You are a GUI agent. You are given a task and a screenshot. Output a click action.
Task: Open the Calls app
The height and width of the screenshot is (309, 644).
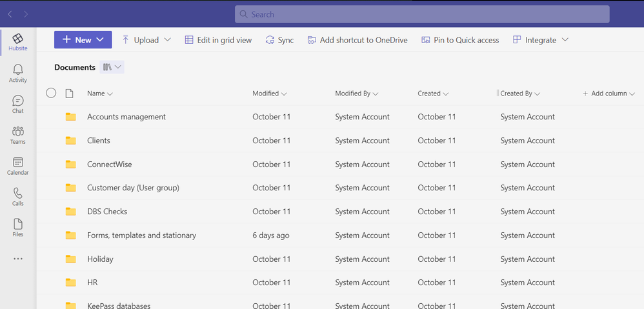pos(18,197)
